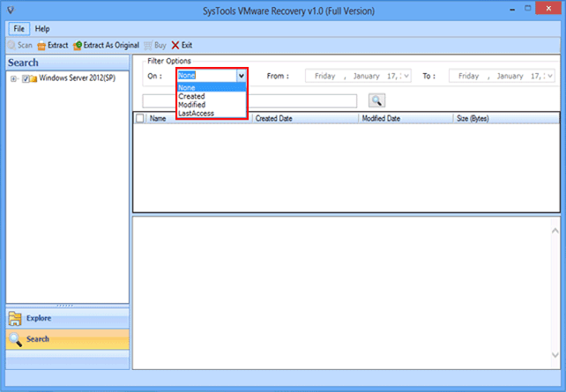Viewport: 566px width, 392px height.
Task: Click the Extract toolbar button
Action: coord(53,45)
